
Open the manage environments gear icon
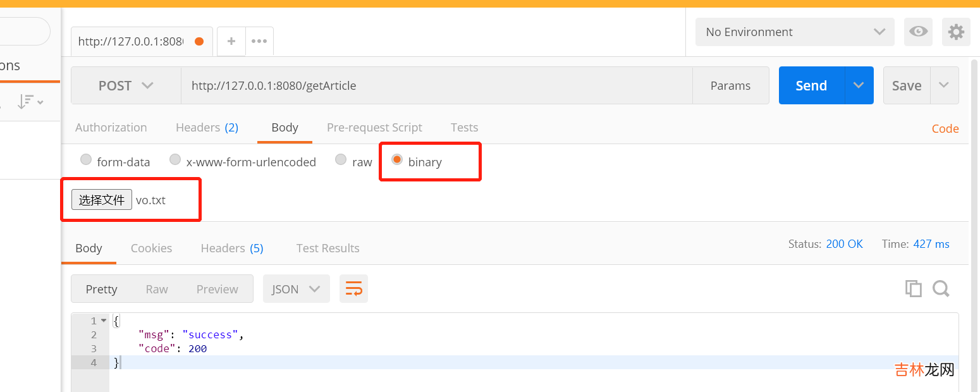(x=956, y=32)
